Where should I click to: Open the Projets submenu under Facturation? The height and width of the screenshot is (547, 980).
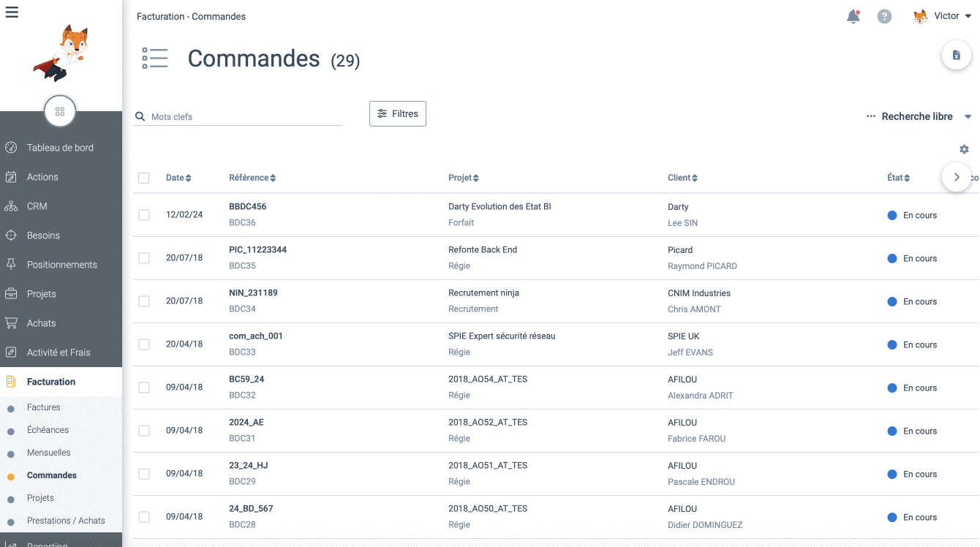point(40,498)
